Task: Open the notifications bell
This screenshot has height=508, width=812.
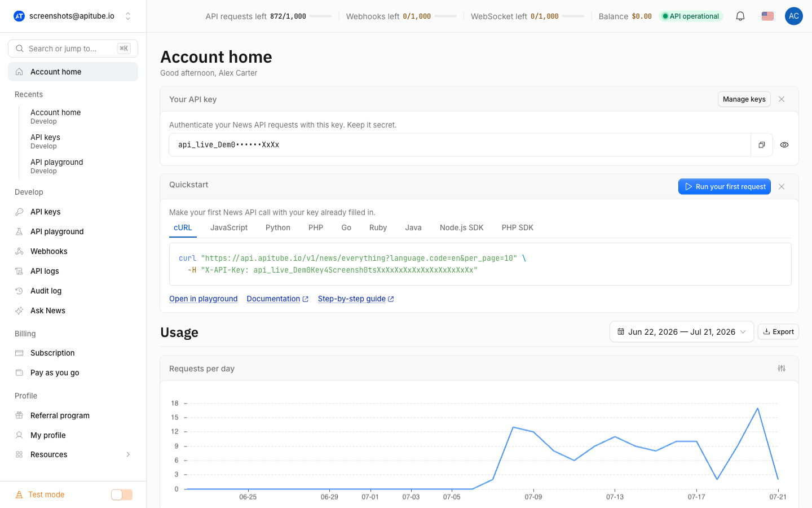Action: (740, 16)
